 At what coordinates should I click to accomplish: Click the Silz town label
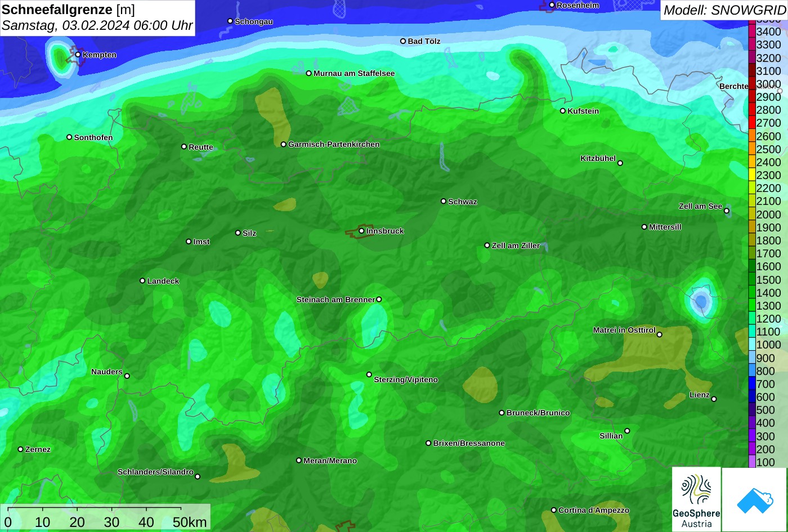pos(249,233)
